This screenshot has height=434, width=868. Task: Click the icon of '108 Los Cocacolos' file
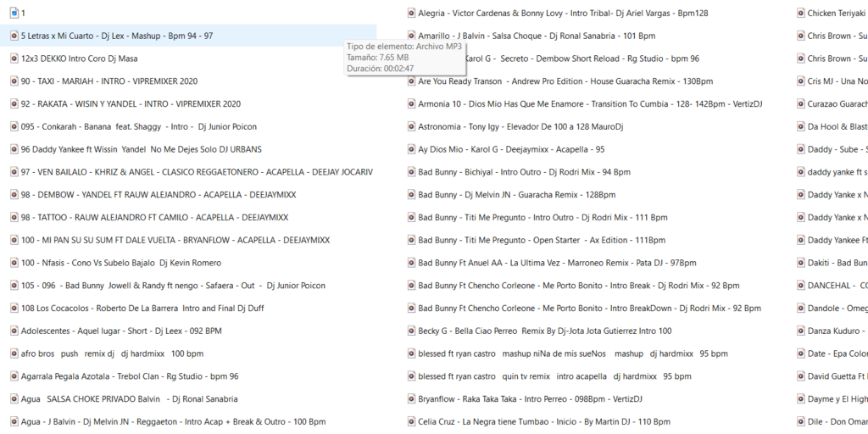pyautogui.click(x=14, y=308)
